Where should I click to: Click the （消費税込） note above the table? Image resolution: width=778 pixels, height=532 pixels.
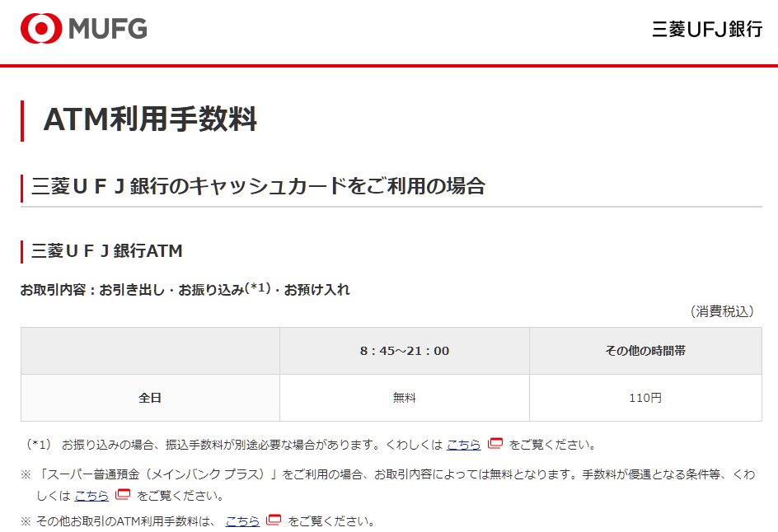[722, 311]
